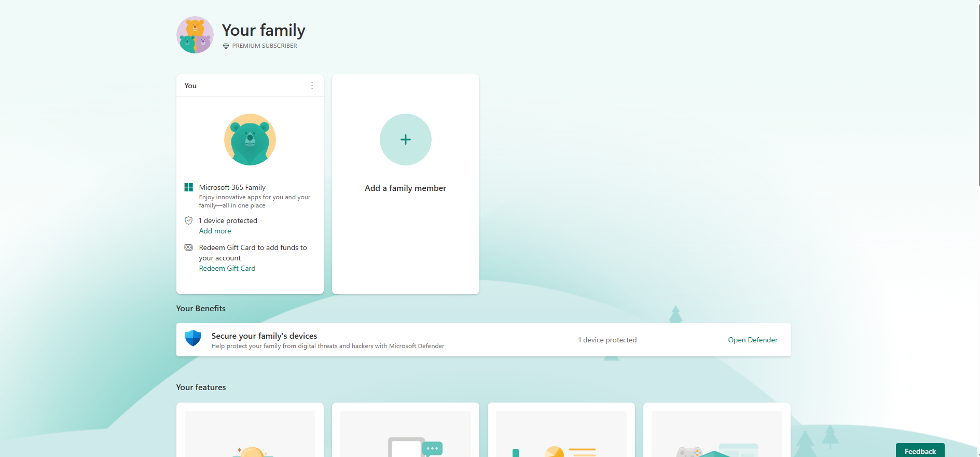This screenshot has height=457, width=980.
Task: Open the Feedback button
Action: [920, 451]
